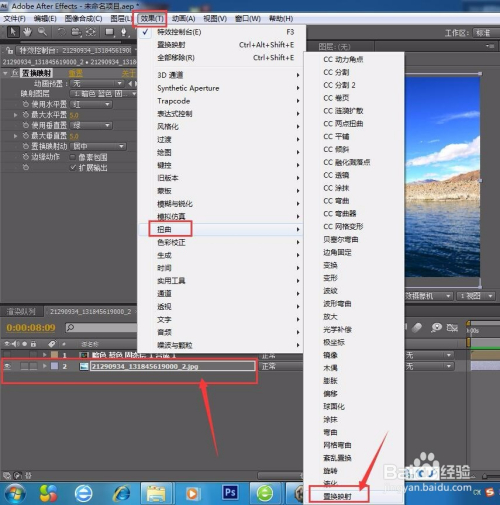Image resolution: width=500 pixels, height=505 pixels.
Task: Open the 动画预置 dropdown
Action: click(x=97, y=83)
